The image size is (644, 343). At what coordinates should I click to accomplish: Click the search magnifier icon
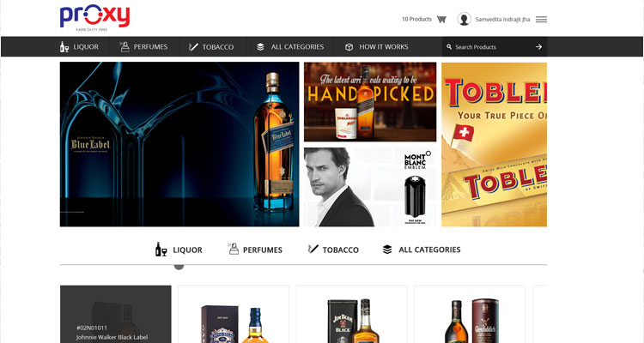(449, 47)
